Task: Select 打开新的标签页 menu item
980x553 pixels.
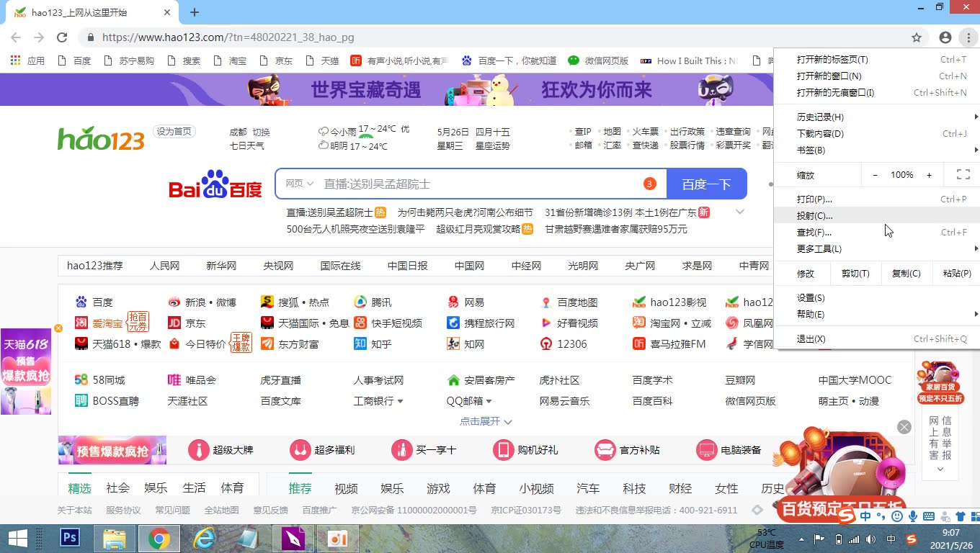Action: [x=877, y=59]
